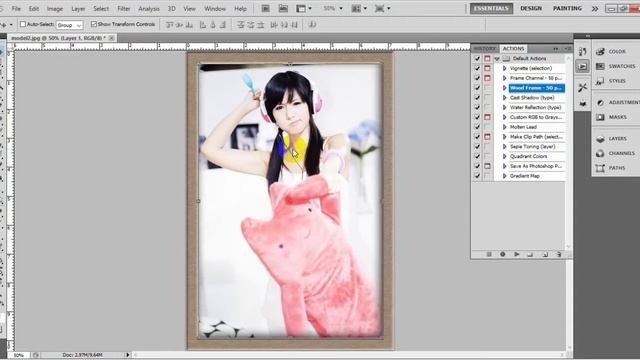This screenshot has width=640, height=360.
Task: Click Align Top Edges icon
Action: click(170, 25)
